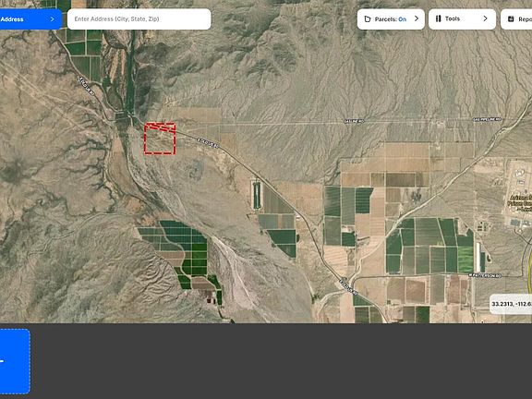Click the minus icon in blue corner panel
This screenshot has width=532, height=399.
2,361
